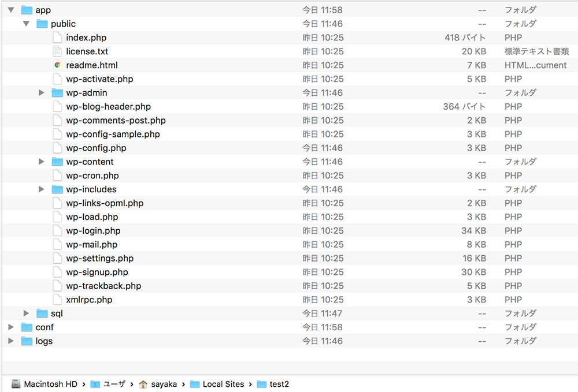Click the 418 バイト size of index.php
The image size is (578, 392).
[x=465, y=38]
